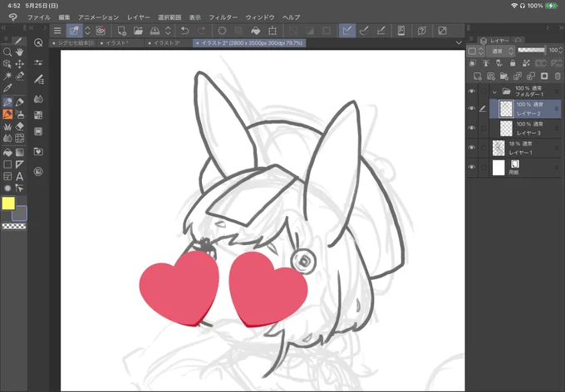Open the Clip Studio spiral icon in the command bar
Viewport: 565px width, 392px height.
click(101, 31)
